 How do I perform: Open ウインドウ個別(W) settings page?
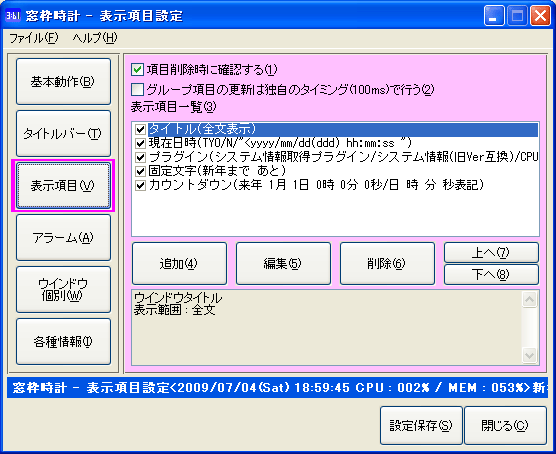click(x=63, y=289)
